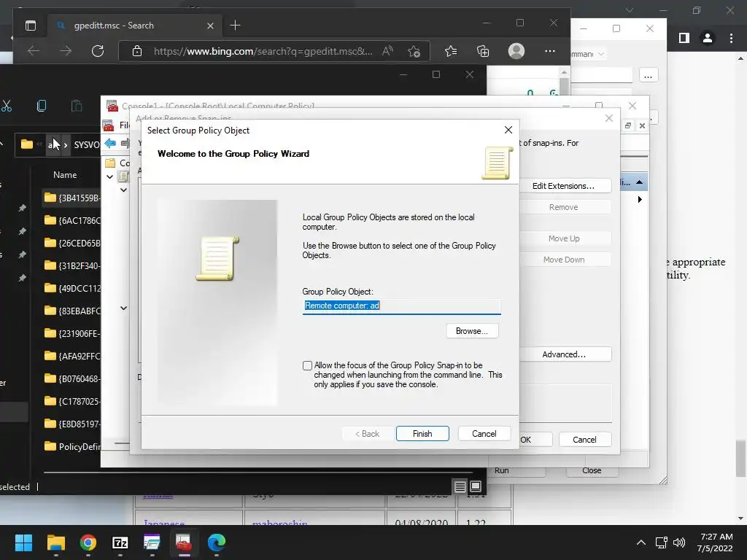
Task: Select the PolicyDefinitions folder
Action: [x=72, y=447]
